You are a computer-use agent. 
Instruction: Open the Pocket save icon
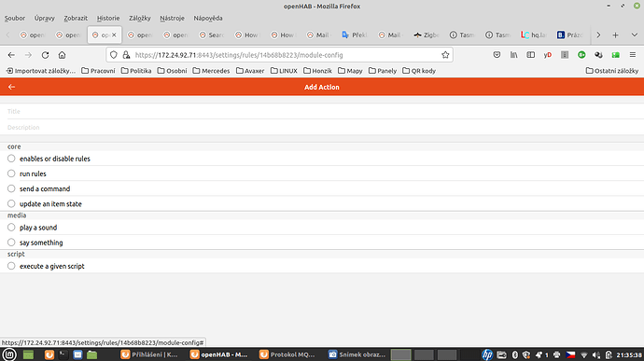497,55
